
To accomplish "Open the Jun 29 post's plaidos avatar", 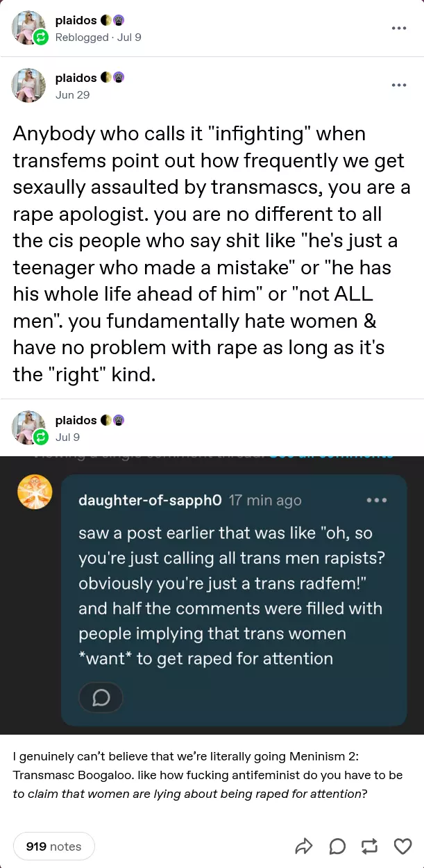I will coord(28,85).
